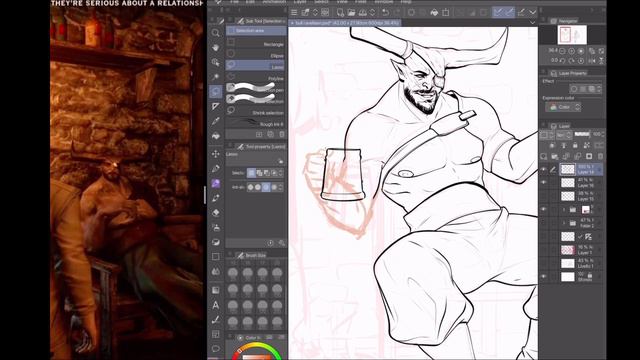
Task: Click the Navigator canvas thumbnail
Action: point(572,35)
